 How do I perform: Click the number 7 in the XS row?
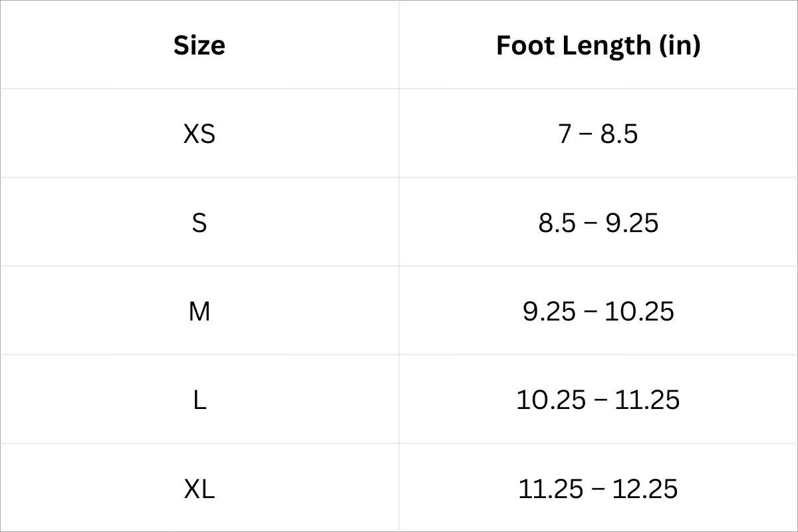[x=565, y=134]
